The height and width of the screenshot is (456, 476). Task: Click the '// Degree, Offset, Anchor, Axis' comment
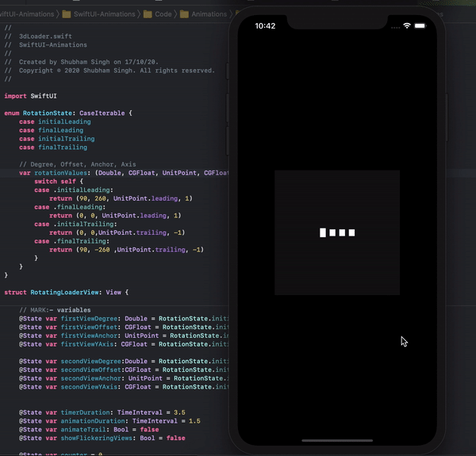pyautogui.click(x=78, y=164)
